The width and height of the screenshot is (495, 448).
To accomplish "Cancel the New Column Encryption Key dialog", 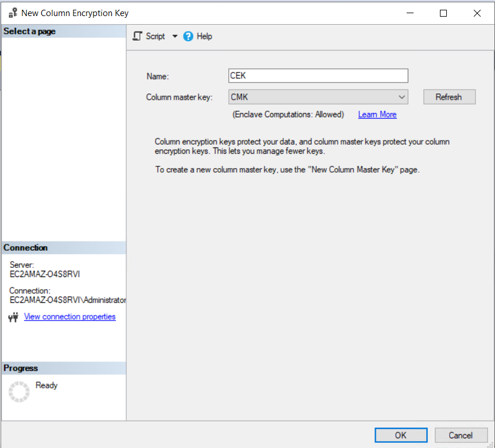I will click(461, 435).
